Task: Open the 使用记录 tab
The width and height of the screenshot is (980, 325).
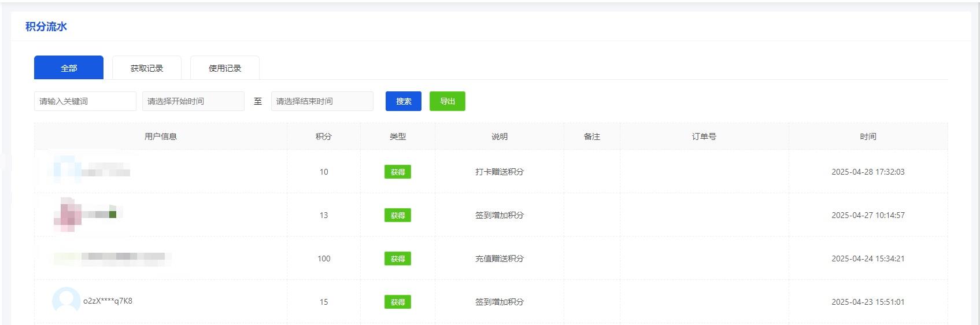Action: (x=225, y=68)
